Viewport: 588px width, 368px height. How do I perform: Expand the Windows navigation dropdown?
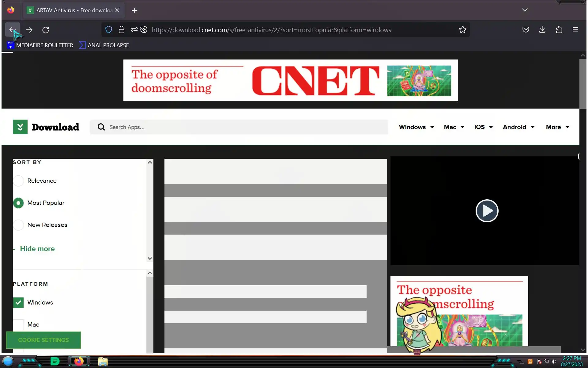pos(416,127)
